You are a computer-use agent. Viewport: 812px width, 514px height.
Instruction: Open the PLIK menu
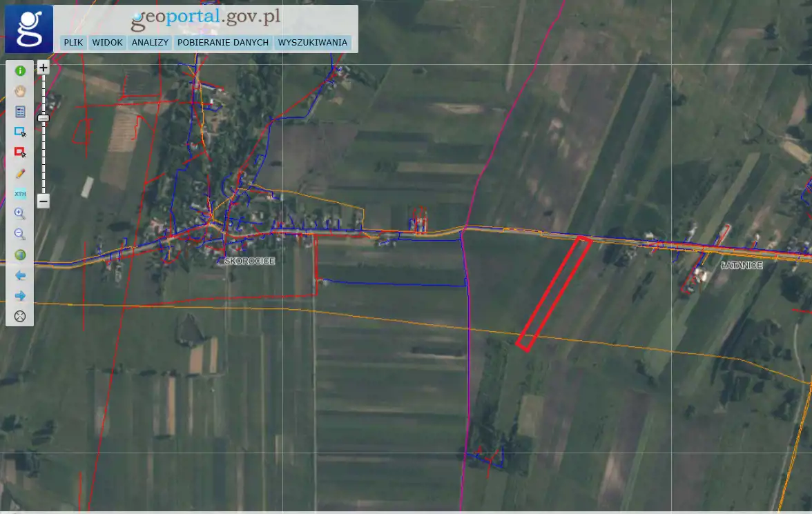(73, 43)
